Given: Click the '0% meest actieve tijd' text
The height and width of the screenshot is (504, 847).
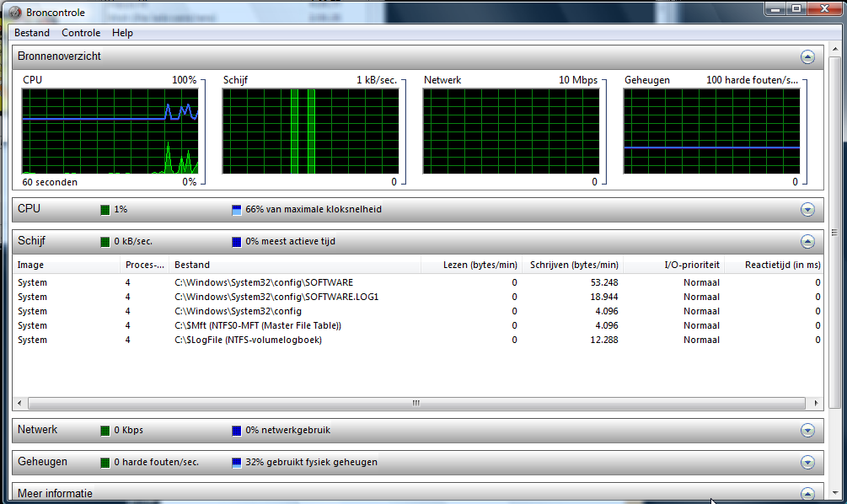Looking at the screenshot, I should click(x=290, y=242).
